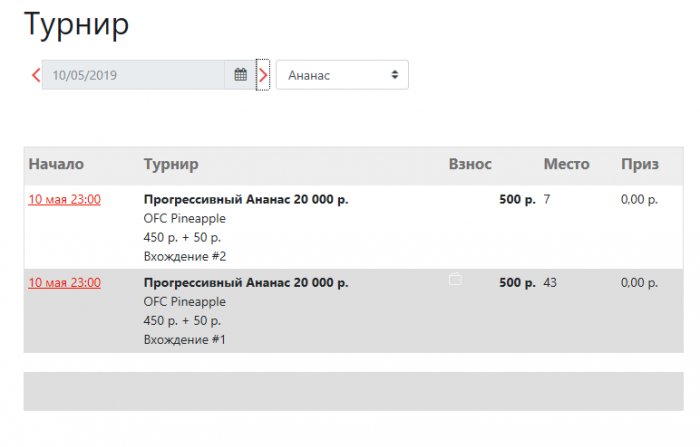
Task: Focus the 10/05/2019 date field
Action: (133, 75)
